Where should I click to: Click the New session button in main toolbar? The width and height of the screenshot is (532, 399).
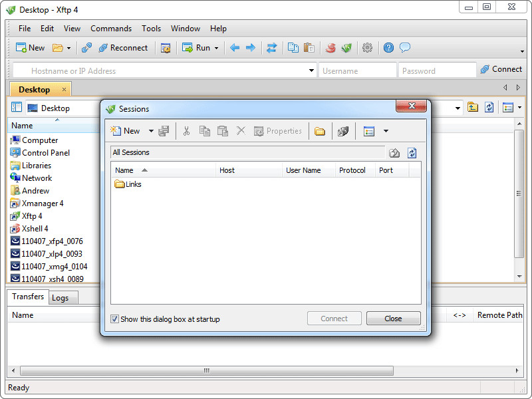(x=30, y=48)
